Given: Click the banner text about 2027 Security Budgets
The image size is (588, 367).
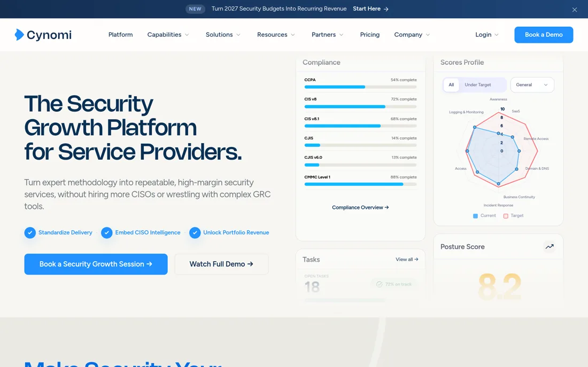Looking at the screenshot, I should [279, 9].
